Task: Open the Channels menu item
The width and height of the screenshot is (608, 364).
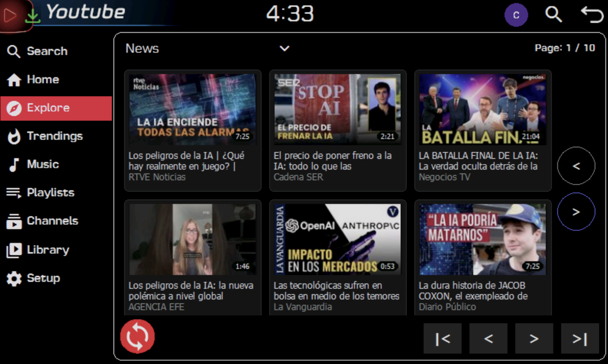Action: coord(56,221)
